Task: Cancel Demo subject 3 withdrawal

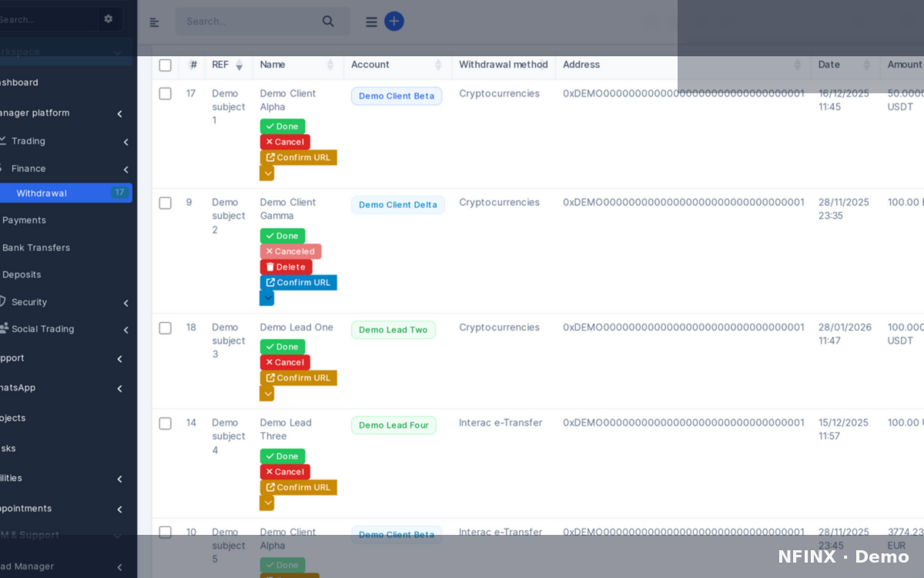Action: (x=285, y=362)
